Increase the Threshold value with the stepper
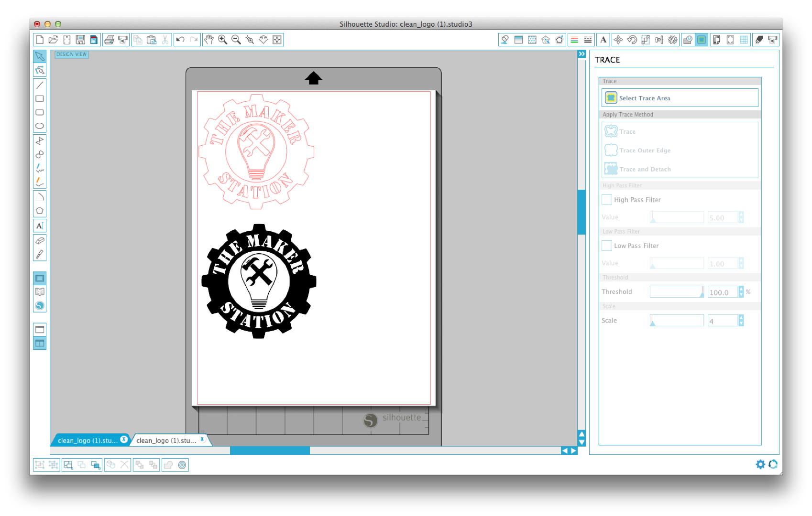This screenshot has height=516, width=812. 741,289
